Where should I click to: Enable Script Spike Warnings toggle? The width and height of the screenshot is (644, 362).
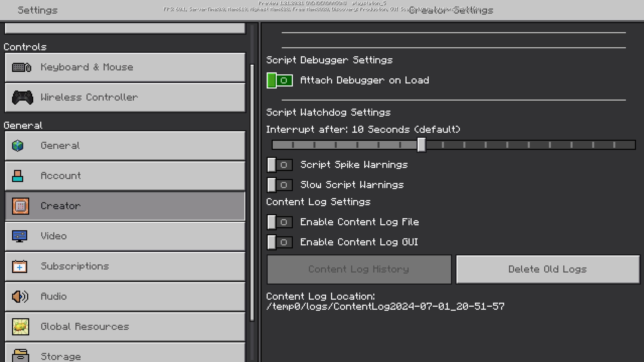pos(280,165)
